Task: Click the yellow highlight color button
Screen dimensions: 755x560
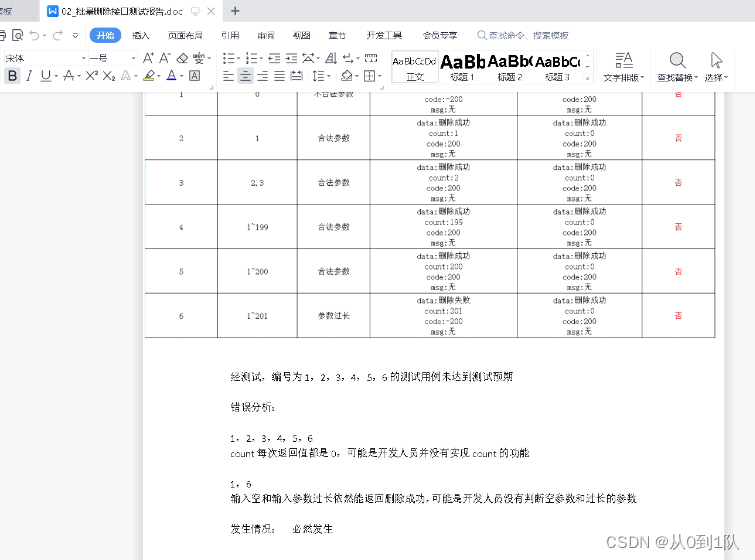Action: click(x=148, y=76)
